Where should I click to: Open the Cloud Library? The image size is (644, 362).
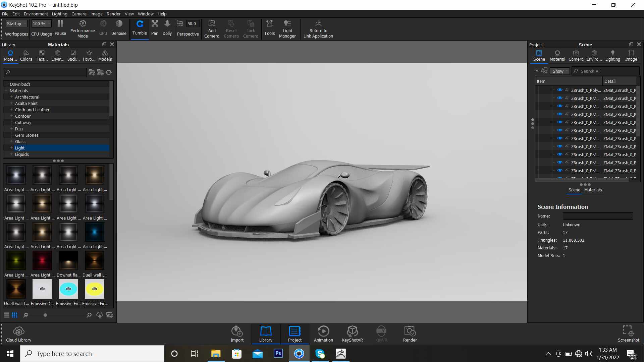coord(19,334)
